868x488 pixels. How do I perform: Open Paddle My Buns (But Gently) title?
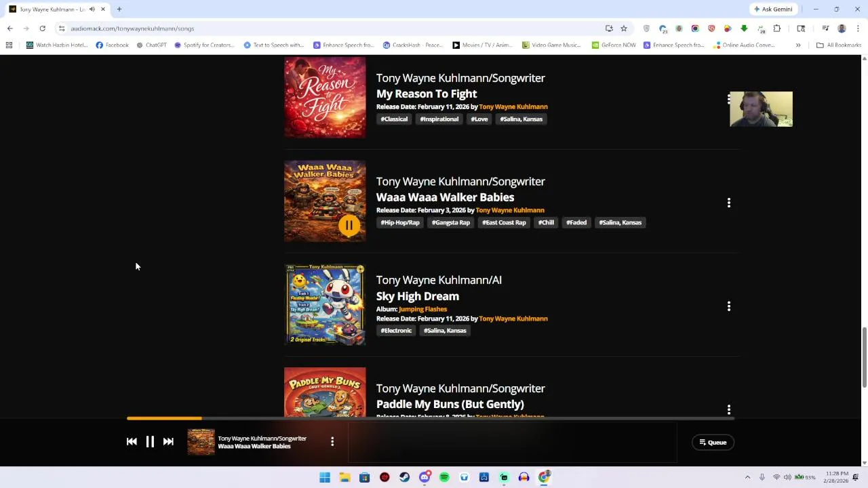coord(450,404)
